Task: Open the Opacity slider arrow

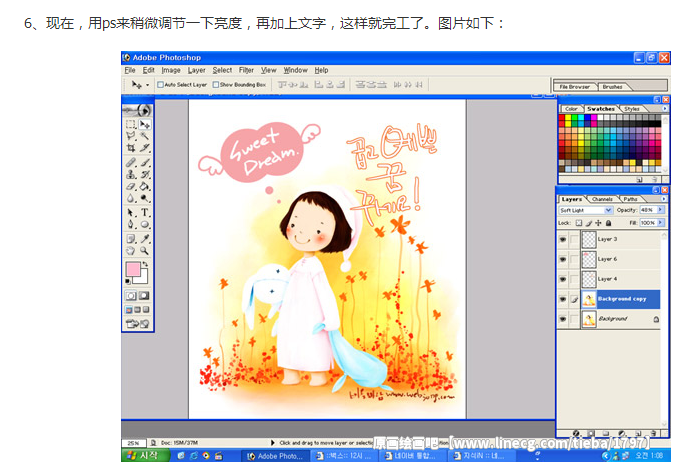Action: pos(661,210)
